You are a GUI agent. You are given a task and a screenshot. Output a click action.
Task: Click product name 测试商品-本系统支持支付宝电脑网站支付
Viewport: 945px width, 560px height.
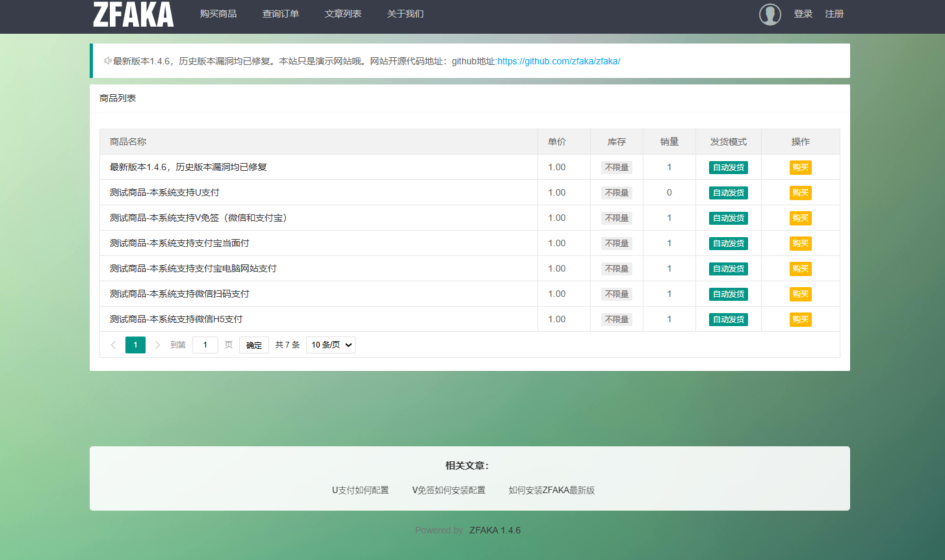[193, 268]
